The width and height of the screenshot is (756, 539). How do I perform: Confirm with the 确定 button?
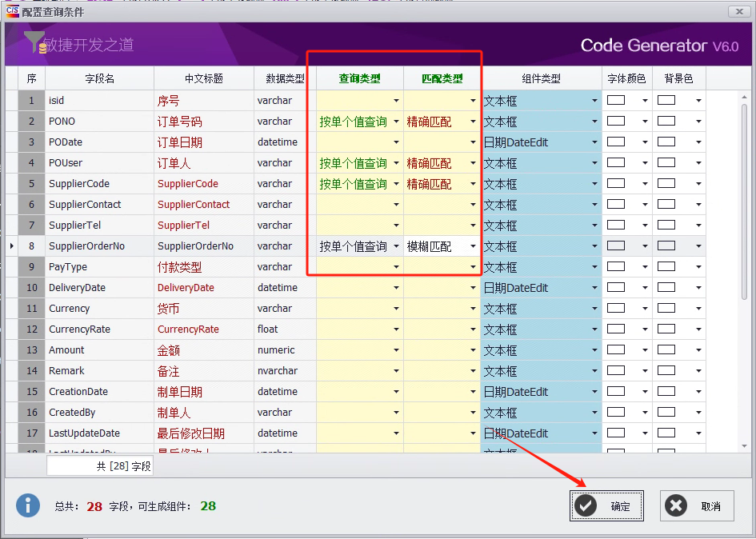click(606, 505)
